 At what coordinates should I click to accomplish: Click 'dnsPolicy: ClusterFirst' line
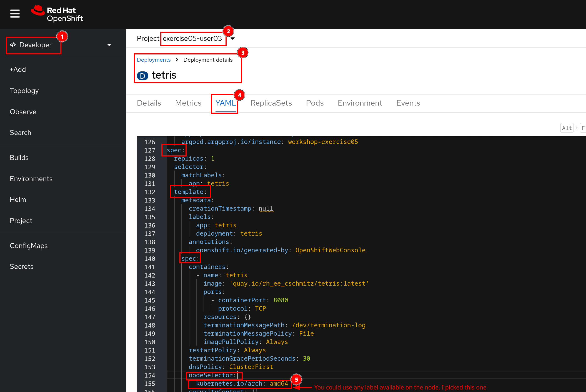click(x=231, y=367)
